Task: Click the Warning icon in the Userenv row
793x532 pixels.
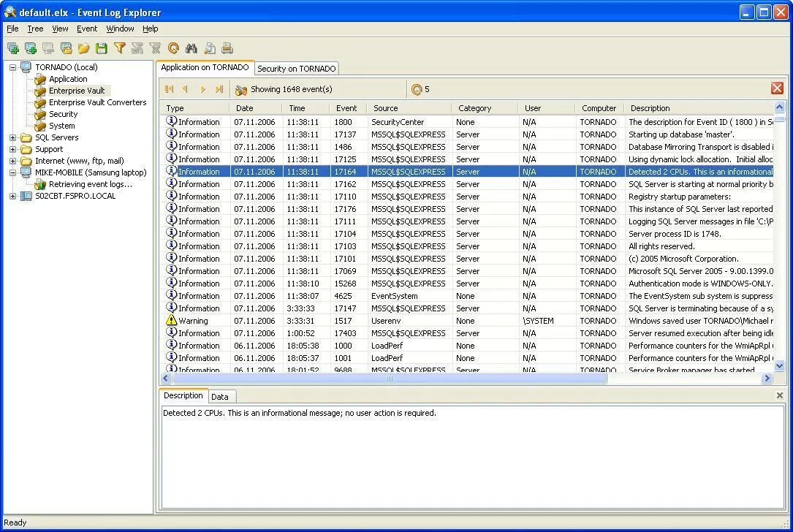Action: click(172, 321)
